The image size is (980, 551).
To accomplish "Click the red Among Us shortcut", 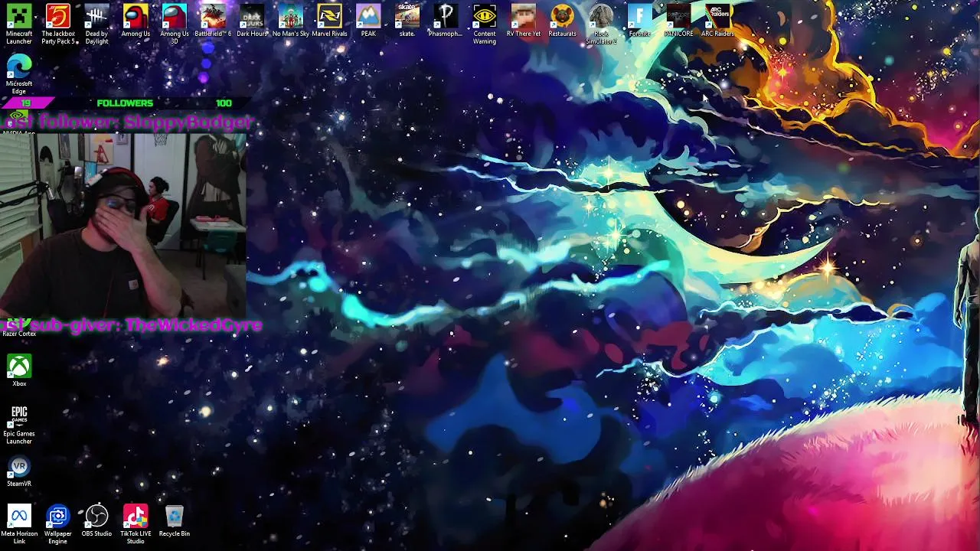I will pyautogui.click(x=136, y=21).
